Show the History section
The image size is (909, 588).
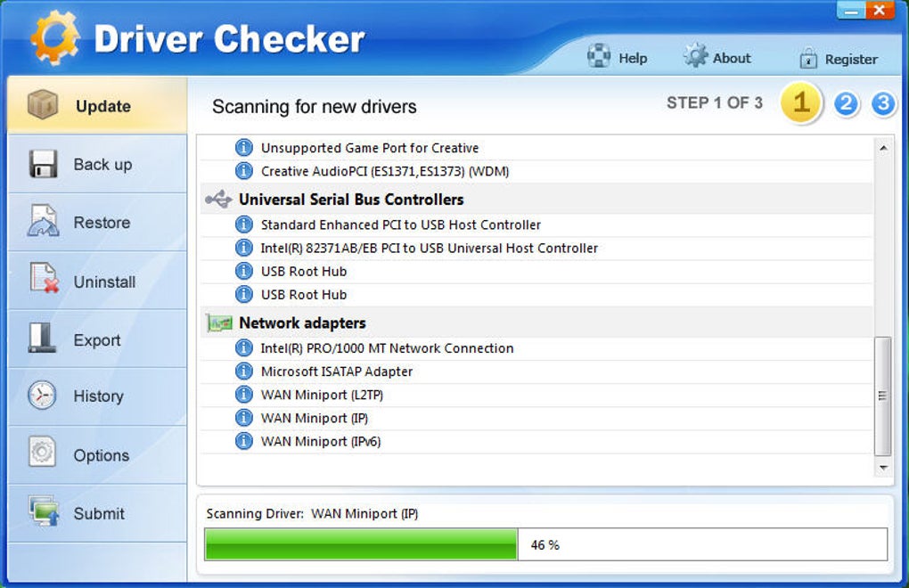coord(99,396)
